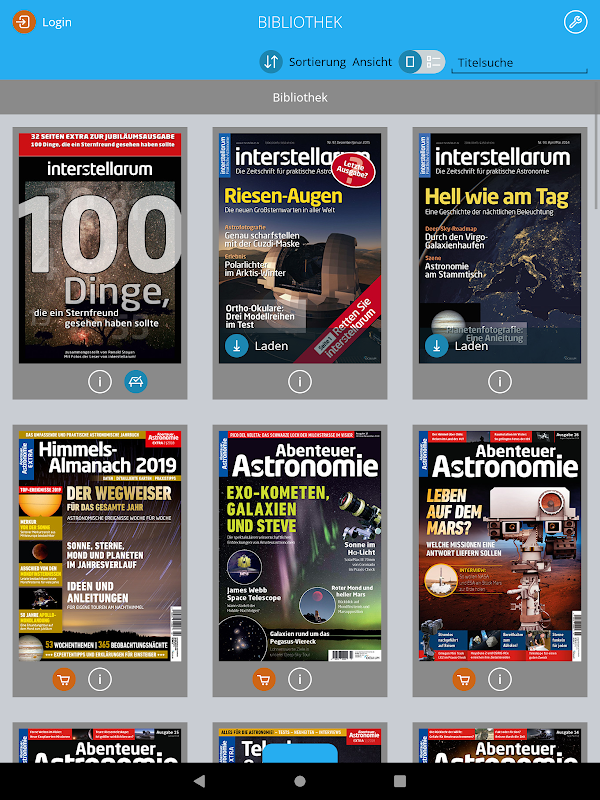Toggle the Ansicht view switch
Screen dimensions: 600x800
pyautogui.click(x=422, y=62)
